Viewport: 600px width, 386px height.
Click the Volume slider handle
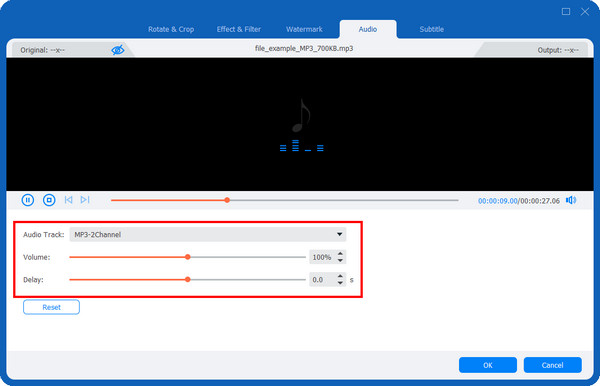click(x=188, y=257)
